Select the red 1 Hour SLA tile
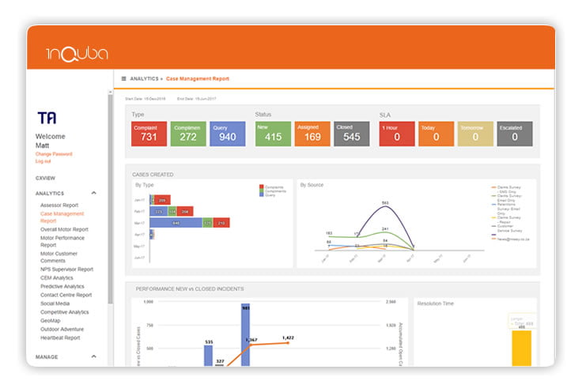 [397, 134]
